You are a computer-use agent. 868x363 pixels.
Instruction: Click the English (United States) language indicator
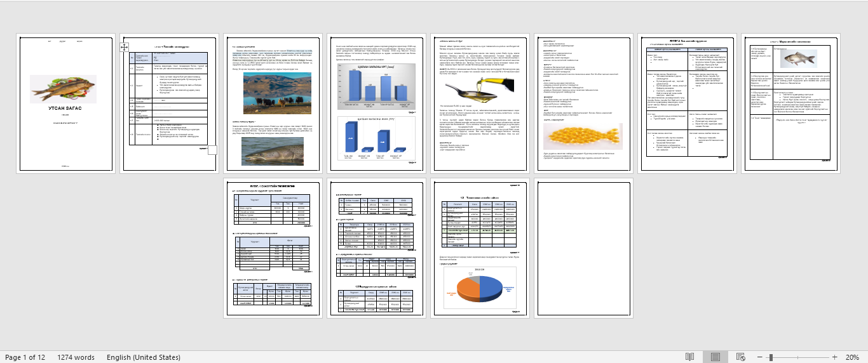[143, 357]
